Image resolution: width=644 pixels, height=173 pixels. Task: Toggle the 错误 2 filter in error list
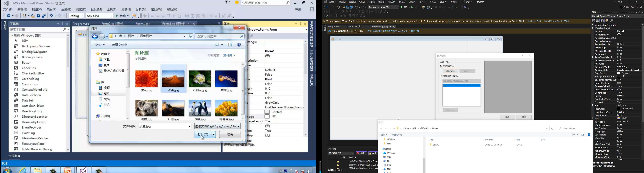(361, 153)
